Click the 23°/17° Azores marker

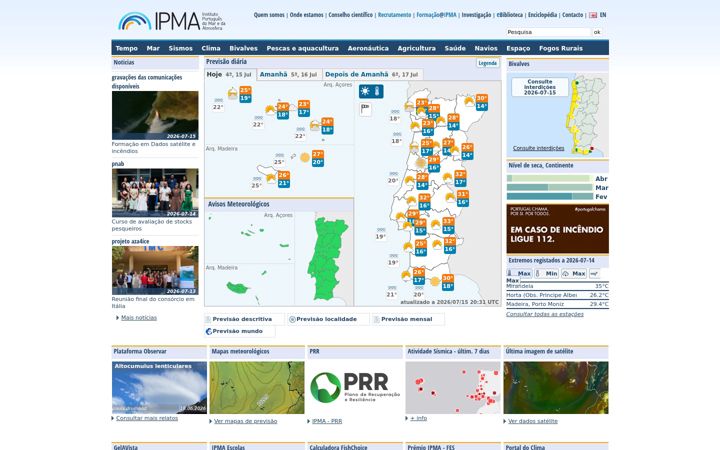[x=304, y=108]
